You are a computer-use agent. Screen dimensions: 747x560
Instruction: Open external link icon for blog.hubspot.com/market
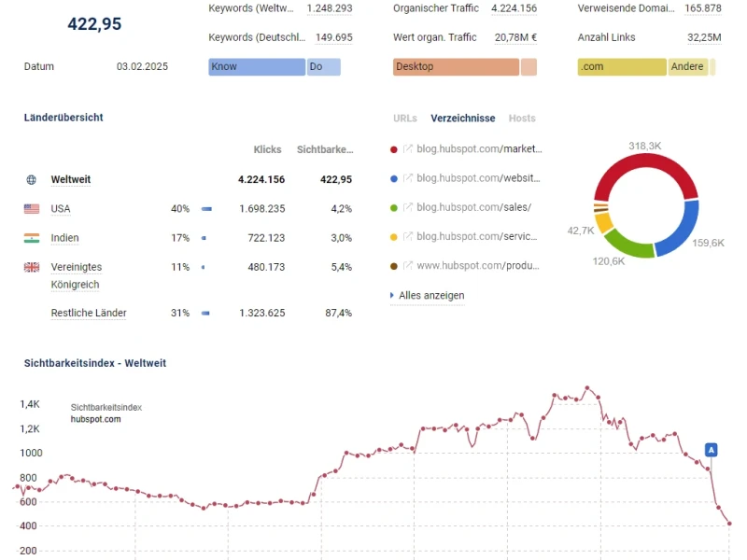pyautogui.click(x=408, y=148)
